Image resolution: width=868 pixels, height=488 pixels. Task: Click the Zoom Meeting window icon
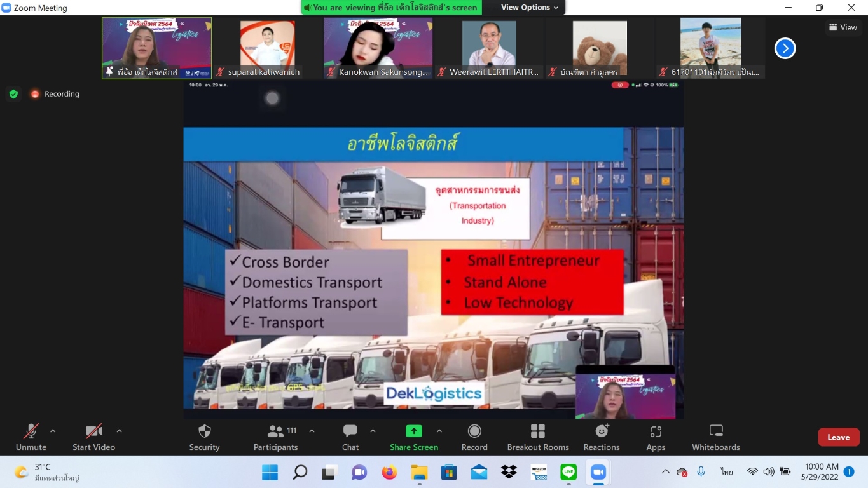(6, 8)
